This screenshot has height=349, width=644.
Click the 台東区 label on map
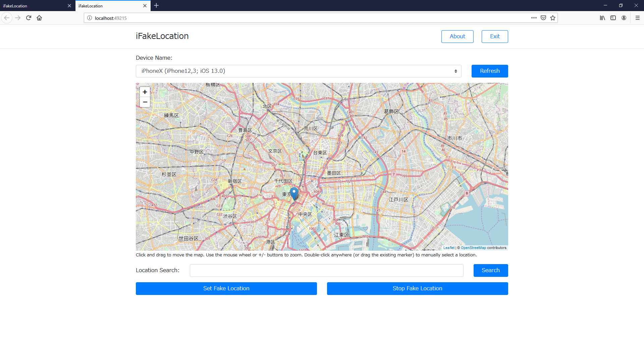click(x=320, y=153)
